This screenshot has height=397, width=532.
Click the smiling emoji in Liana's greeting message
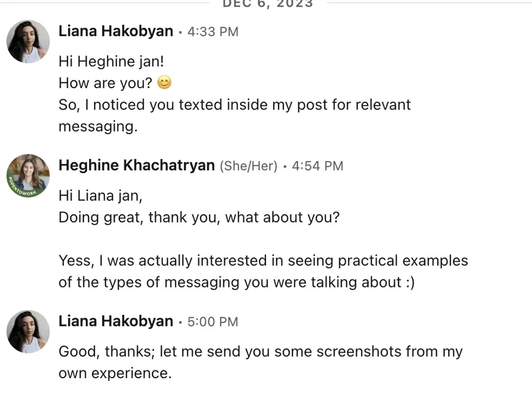pyautogui.click(x=164, y=82)
